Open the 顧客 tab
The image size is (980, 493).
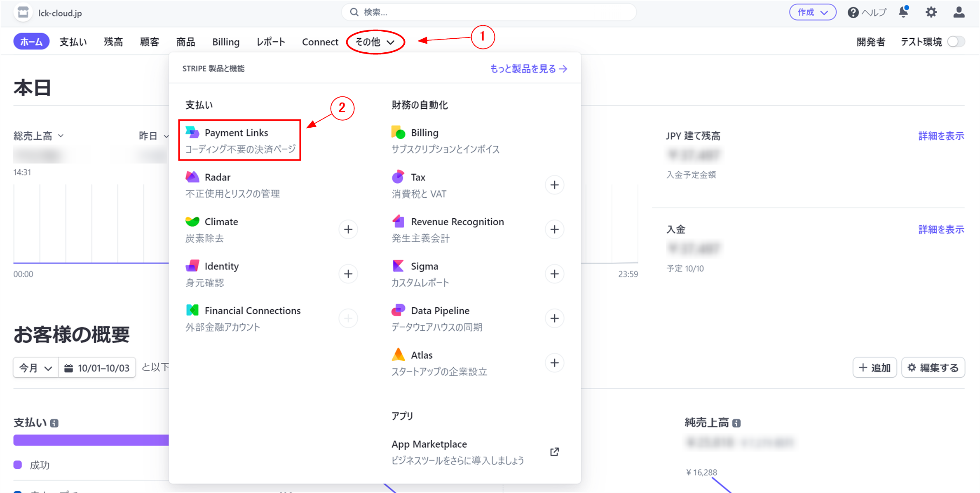click(x=150, y=42)
